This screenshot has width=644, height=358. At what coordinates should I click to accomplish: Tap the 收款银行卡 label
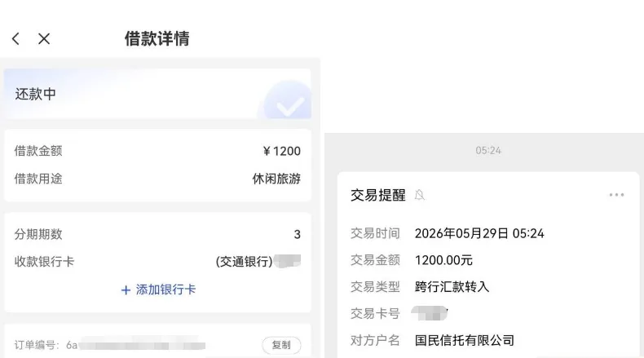(x=44, y=262)
